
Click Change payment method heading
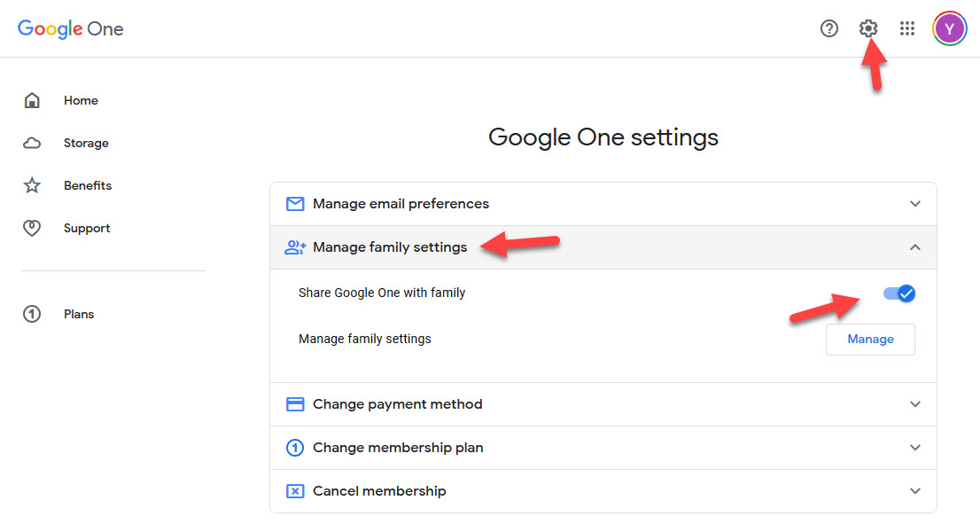click(398, 404)
